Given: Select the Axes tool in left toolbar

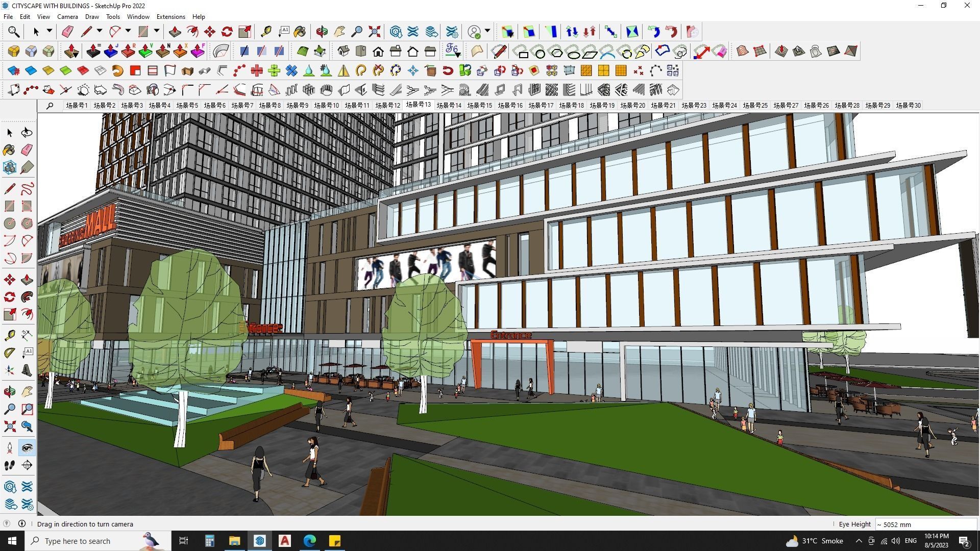Looking at the screenshot, I should click(10, 370).
